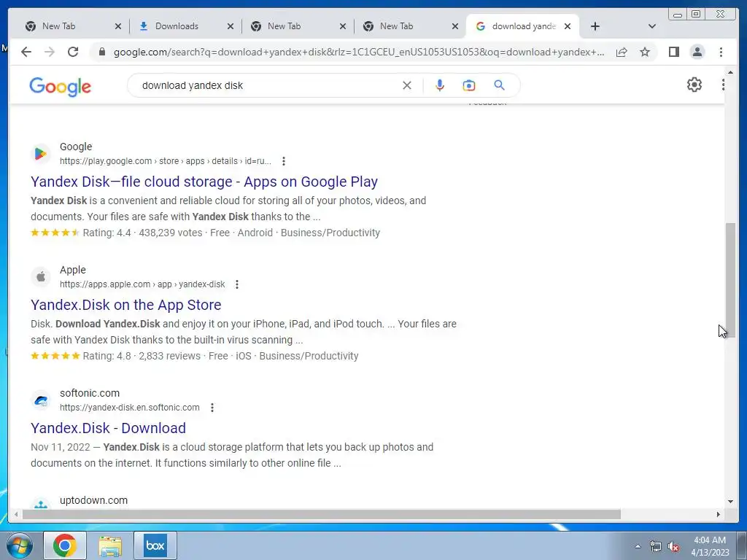Open the Box app on taskbar
The image size is (747, 560).
[155, 545]
